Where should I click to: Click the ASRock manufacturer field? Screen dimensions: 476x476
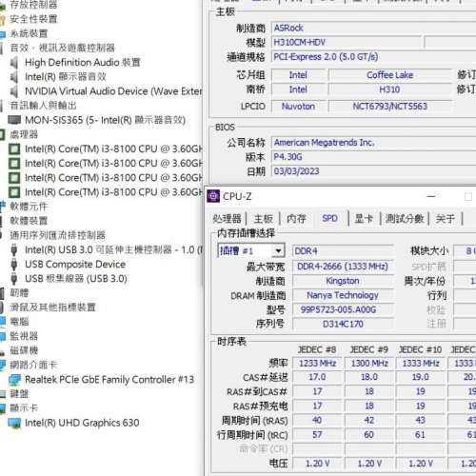tap(374, 29)
